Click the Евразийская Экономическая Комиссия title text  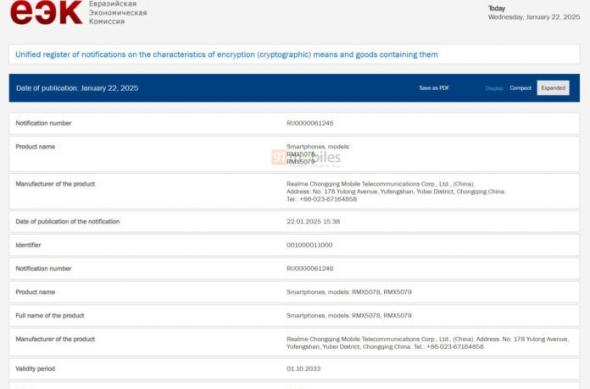[x=118, y=12]
